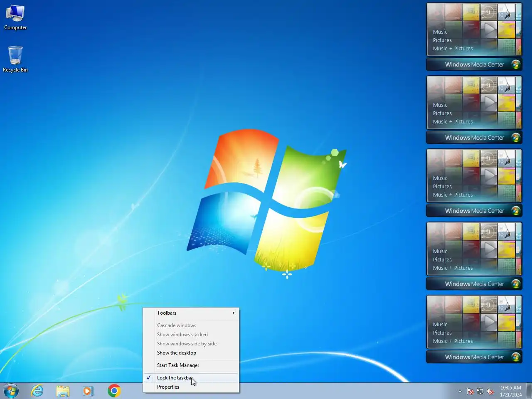Show hidden notification area icons arrow
The image size is (532, 399).
coord(460,391)
